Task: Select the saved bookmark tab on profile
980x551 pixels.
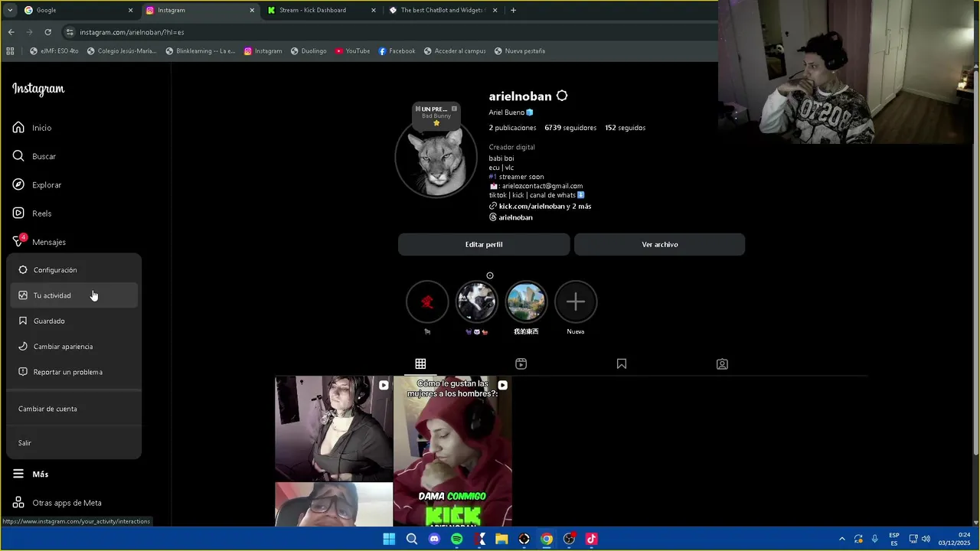Action: coord(622,364)
